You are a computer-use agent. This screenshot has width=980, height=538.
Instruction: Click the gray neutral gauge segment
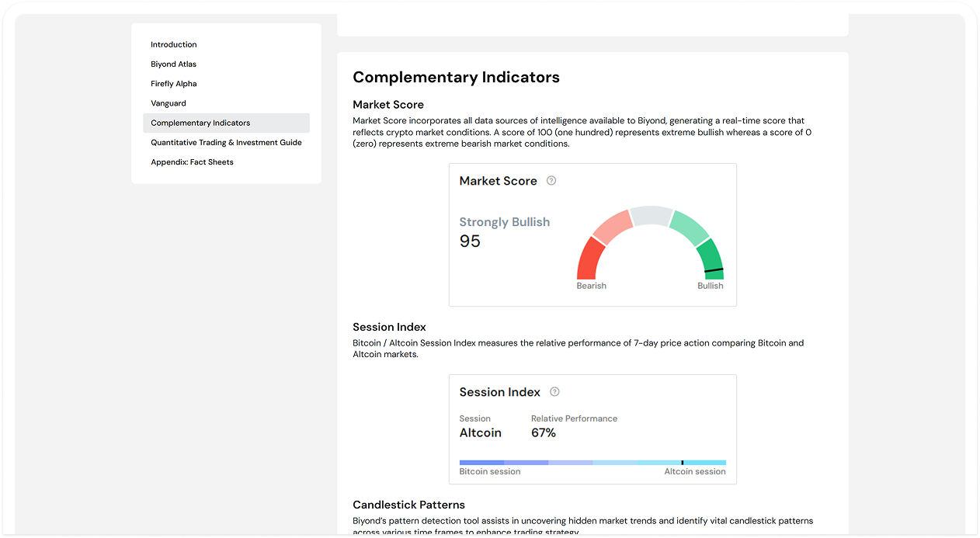650,216
